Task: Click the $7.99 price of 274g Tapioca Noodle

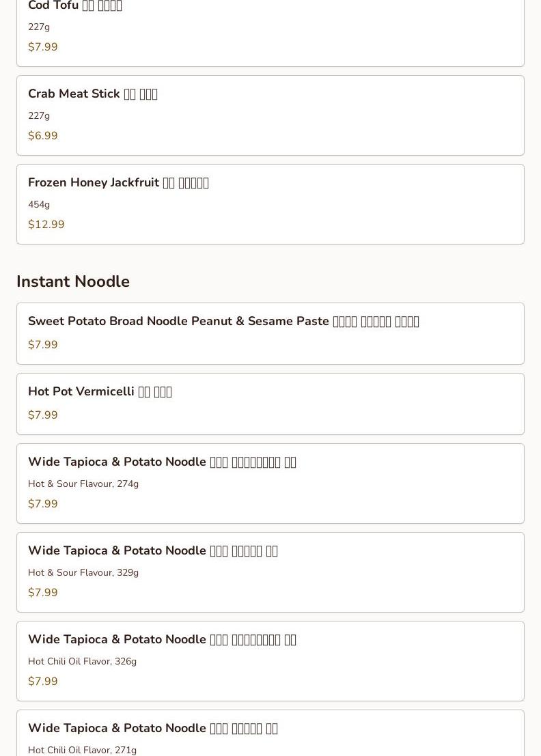Action: tap(43, 503)
